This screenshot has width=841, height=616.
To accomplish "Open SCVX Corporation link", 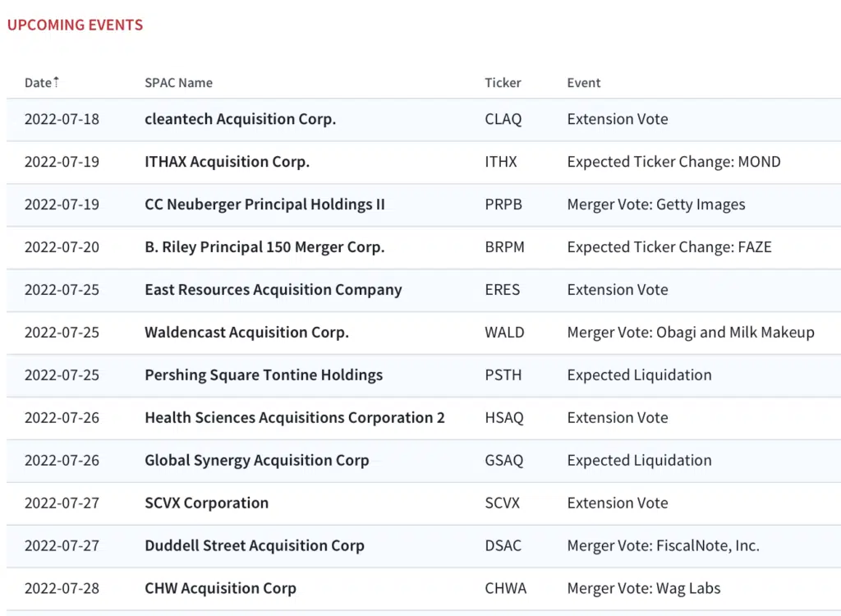I will point(206,503).
